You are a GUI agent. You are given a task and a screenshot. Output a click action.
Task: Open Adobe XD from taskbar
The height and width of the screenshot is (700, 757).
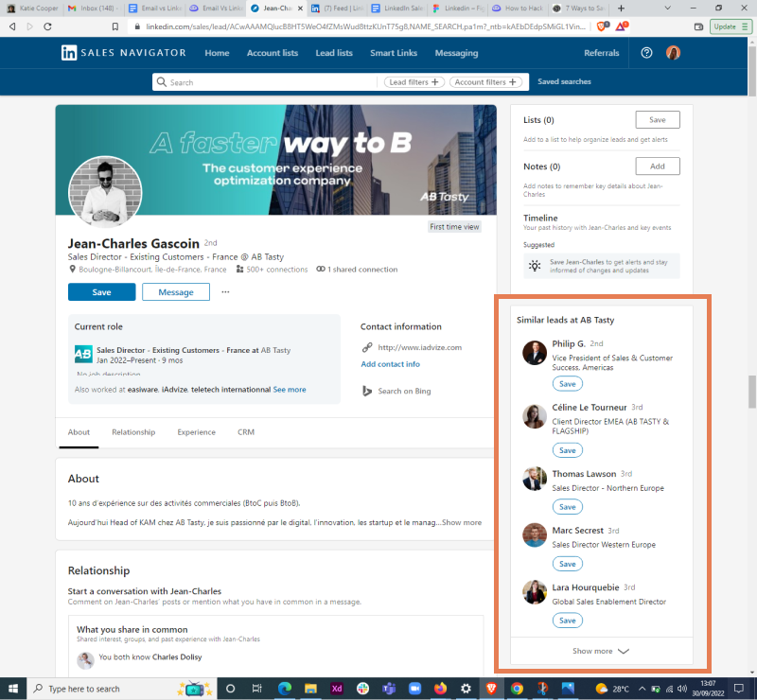[x=337, y=689]
